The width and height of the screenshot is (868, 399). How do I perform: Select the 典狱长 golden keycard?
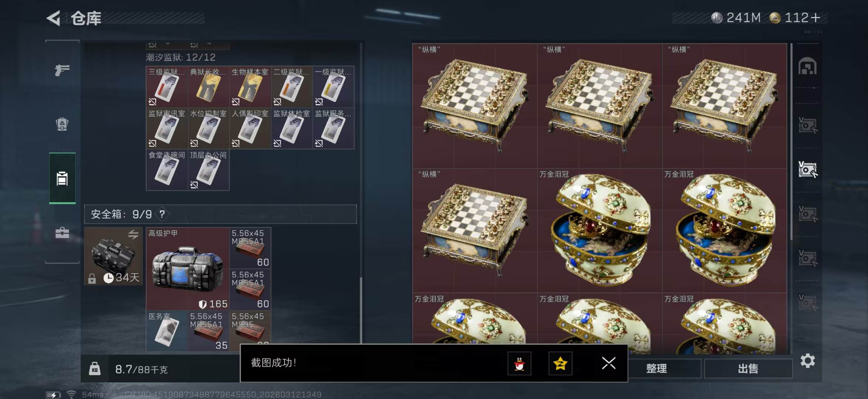(x=208, y=87)
